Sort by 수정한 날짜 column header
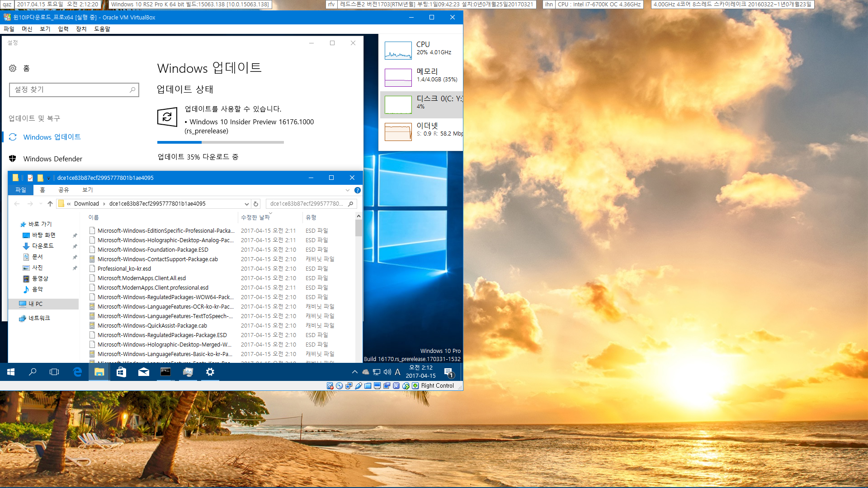 (x=269, y=217)
